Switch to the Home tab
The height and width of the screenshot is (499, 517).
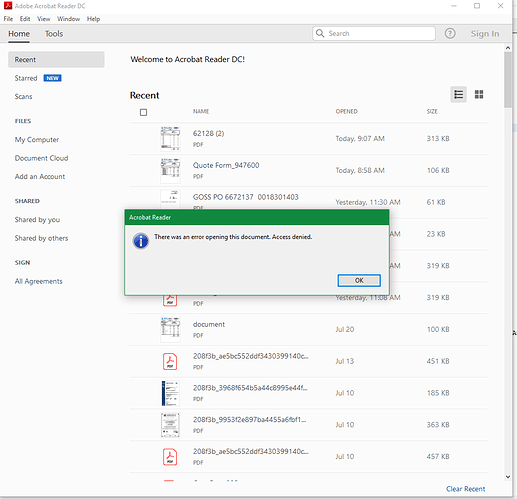[19, 34]
